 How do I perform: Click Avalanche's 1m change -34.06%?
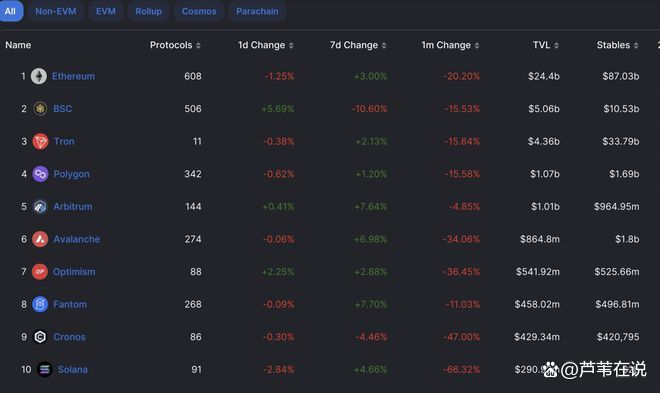click(461, 239)
